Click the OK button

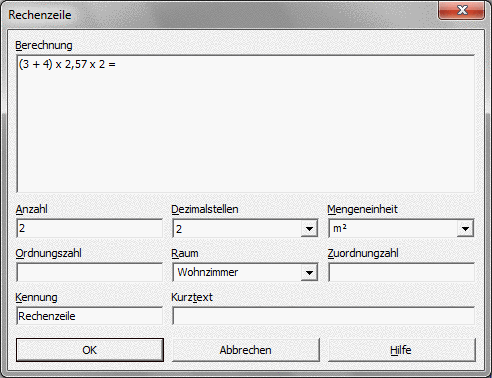[90, 350]
